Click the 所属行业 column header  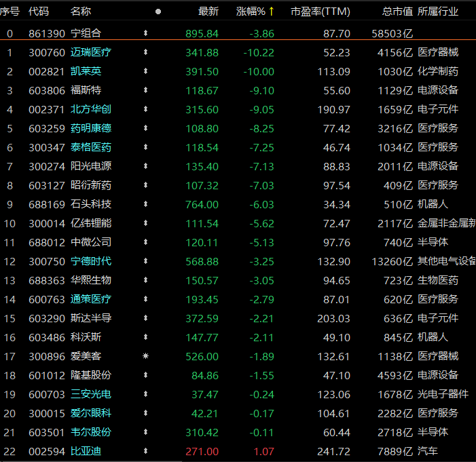point(438,12)
